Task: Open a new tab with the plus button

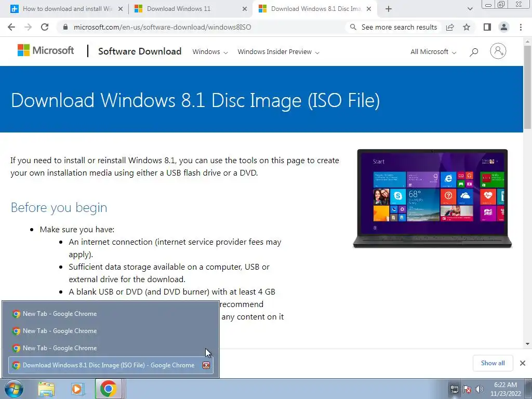Action: coord(389,9)
